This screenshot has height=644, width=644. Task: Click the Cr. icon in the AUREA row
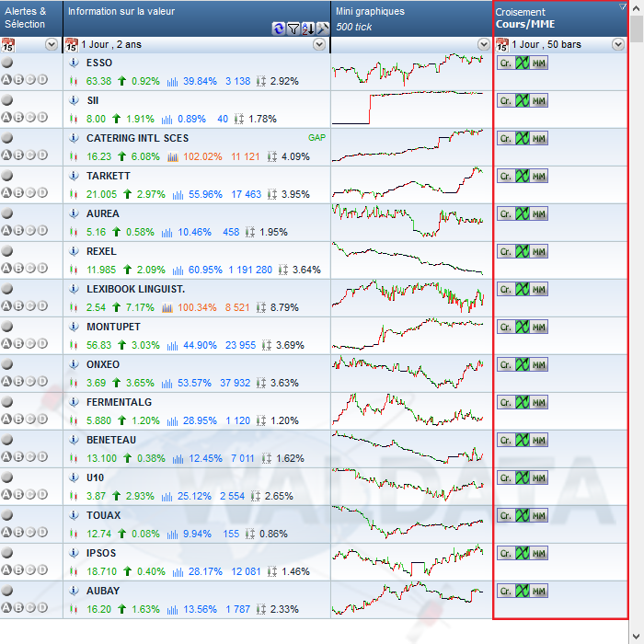506,214
